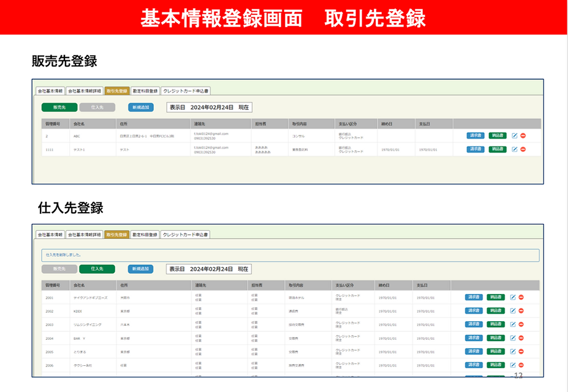Toggle grey 販売先 button in lower panel
Viewport: 568px width, 392px height.
point(59,269)
